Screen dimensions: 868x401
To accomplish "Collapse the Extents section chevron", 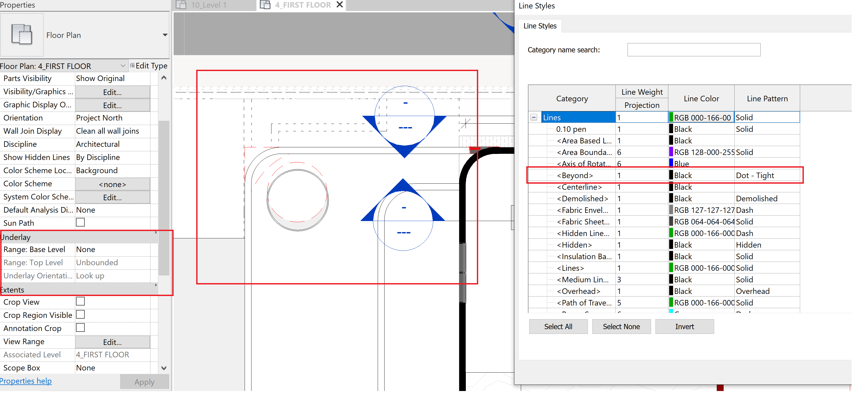I will 156,285.
